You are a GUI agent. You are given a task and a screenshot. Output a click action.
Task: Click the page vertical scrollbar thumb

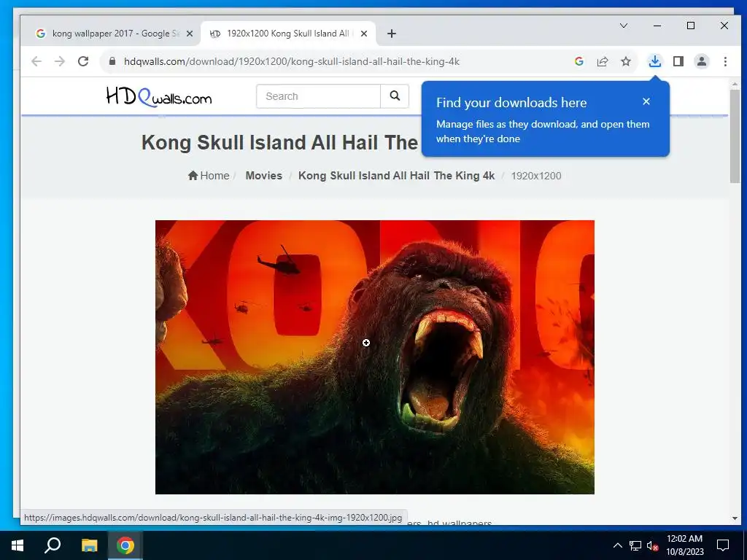[x=735, y=136]
